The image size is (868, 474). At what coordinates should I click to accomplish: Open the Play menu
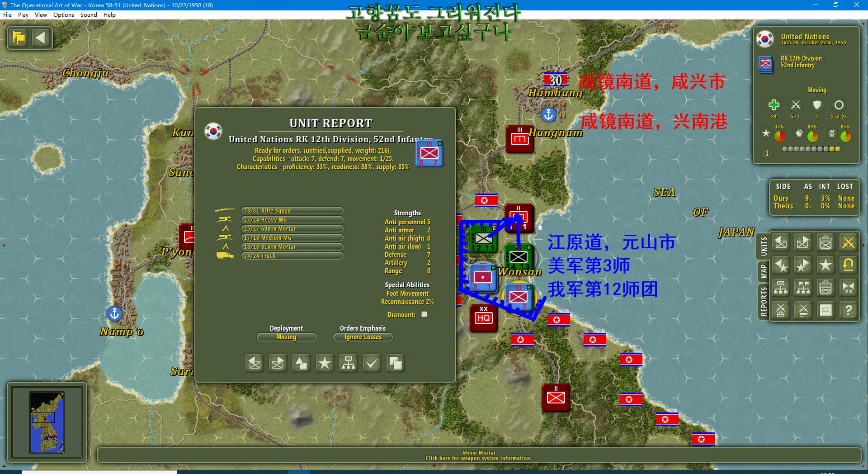[x=23, y=14]
